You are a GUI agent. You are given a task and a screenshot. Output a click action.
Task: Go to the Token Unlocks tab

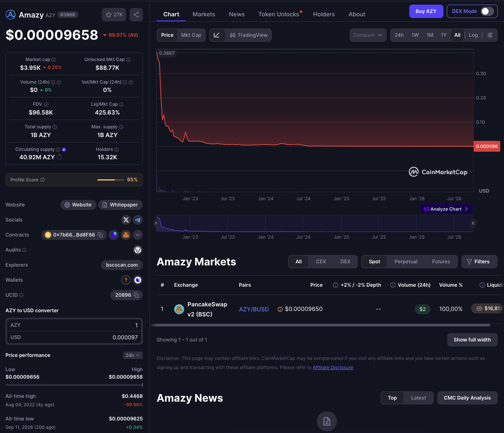pyautogui.click(x=279, y=14)
